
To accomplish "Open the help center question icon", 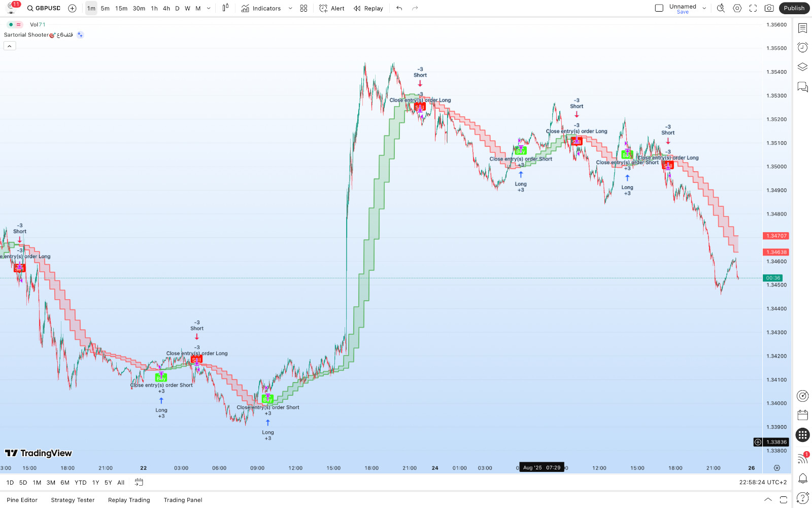I will point(802,498).
